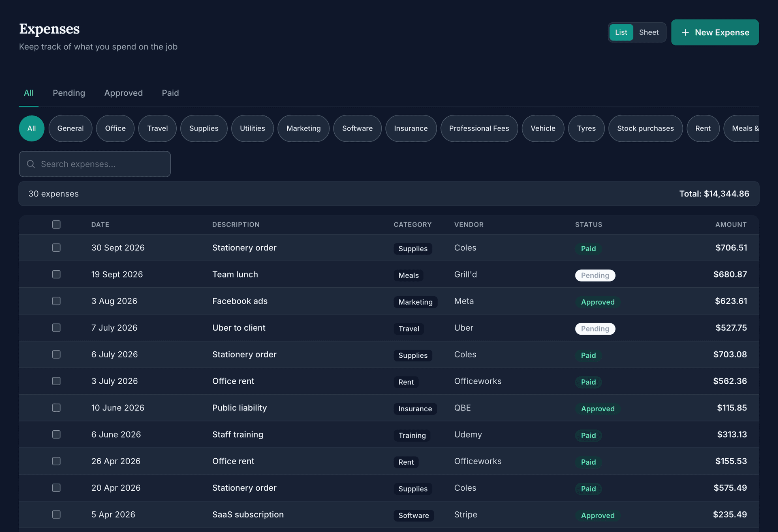Viewport: 778px width, 532px height.
Task: Open the Approved tab
Action: tap(124, 93)
